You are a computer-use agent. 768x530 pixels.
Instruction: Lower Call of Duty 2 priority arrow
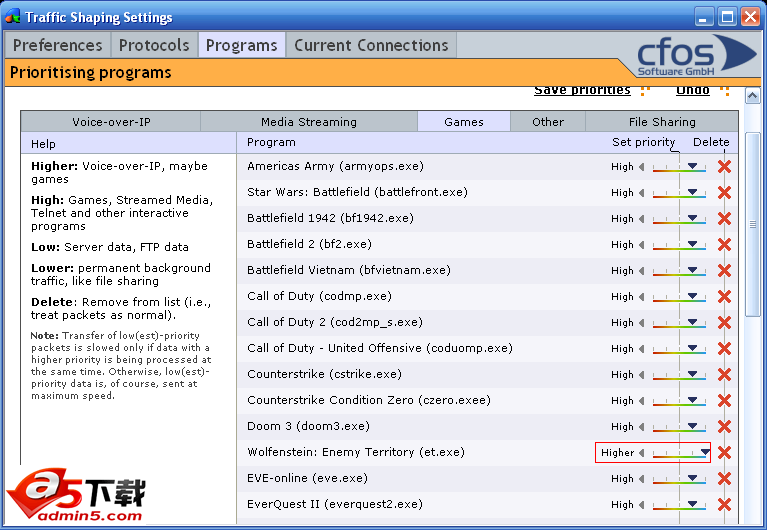pos(642,323)
